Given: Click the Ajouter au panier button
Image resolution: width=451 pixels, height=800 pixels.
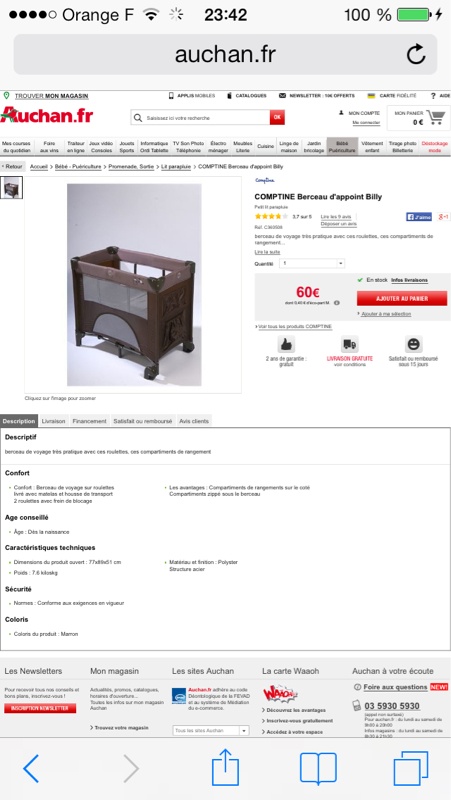Looking at the screenshot, I should [x=402, y=298].
